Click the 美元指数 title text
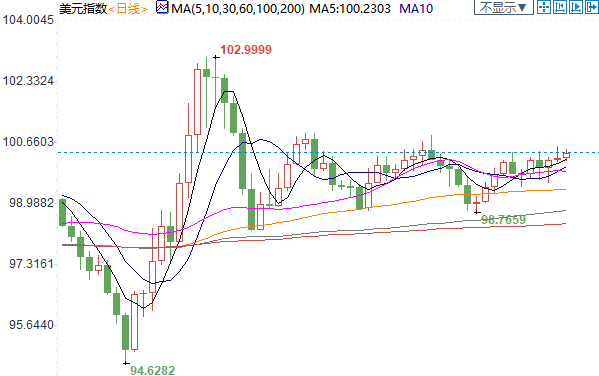This screenshot has height=376, width=599. (83, 8)
